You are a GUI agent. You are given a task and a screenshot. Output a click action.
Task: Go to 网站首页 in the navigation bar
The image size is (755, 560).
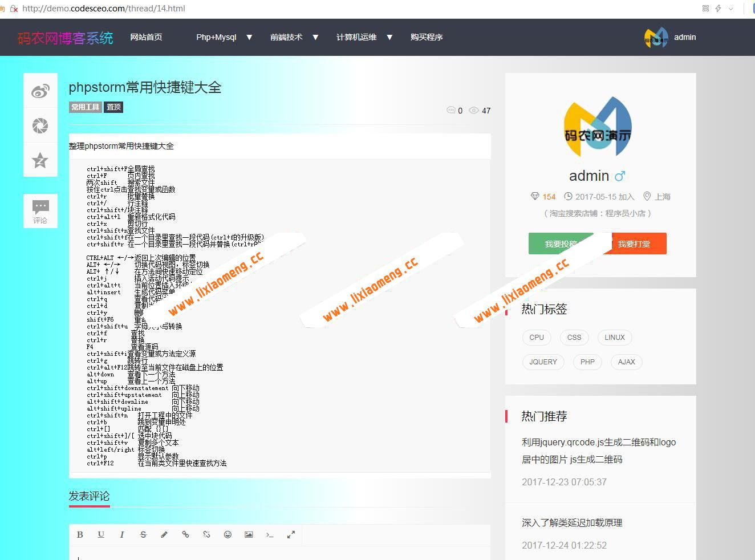[x=147, y=37]
